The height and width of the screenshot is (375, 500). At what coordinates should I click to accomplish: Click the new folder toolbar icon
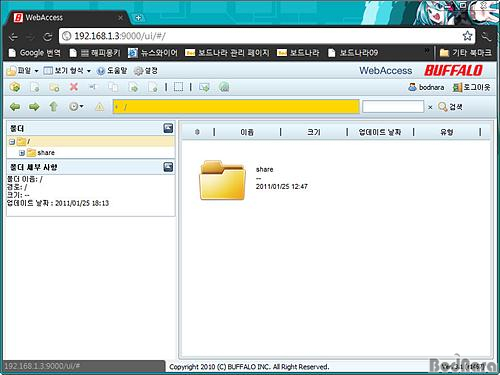tap(54, 87)
